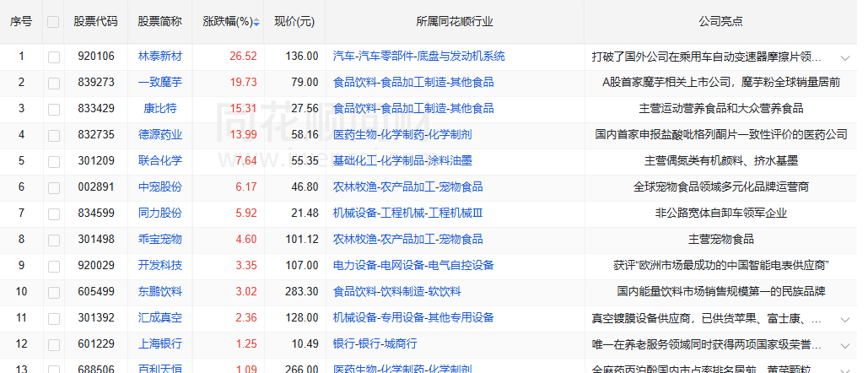This screenshot has width=868, height=373.
Task: Check the box for row 东鹏饮料
Action: pyautogui.click(x=54, y=292)
